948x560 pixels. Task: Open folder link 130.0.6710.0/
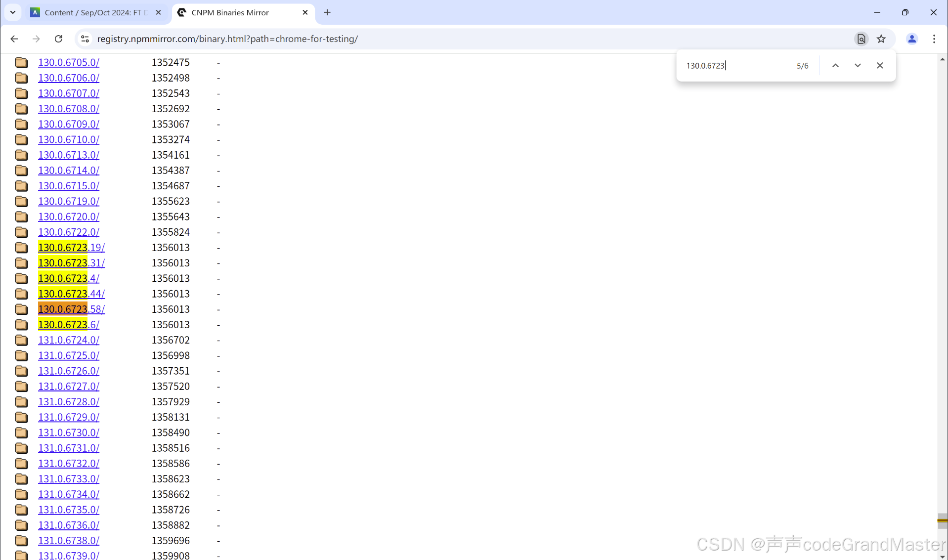(69, 139)
